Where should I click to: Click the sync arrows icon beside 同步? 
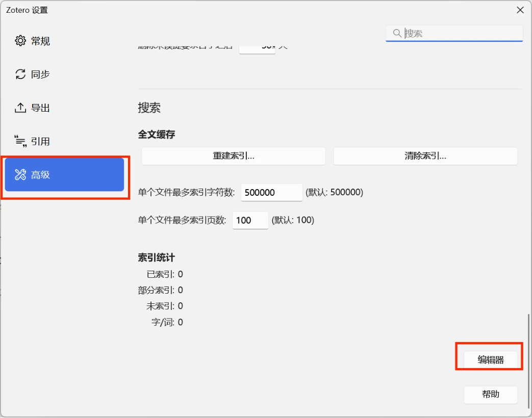tap(20, 74)
